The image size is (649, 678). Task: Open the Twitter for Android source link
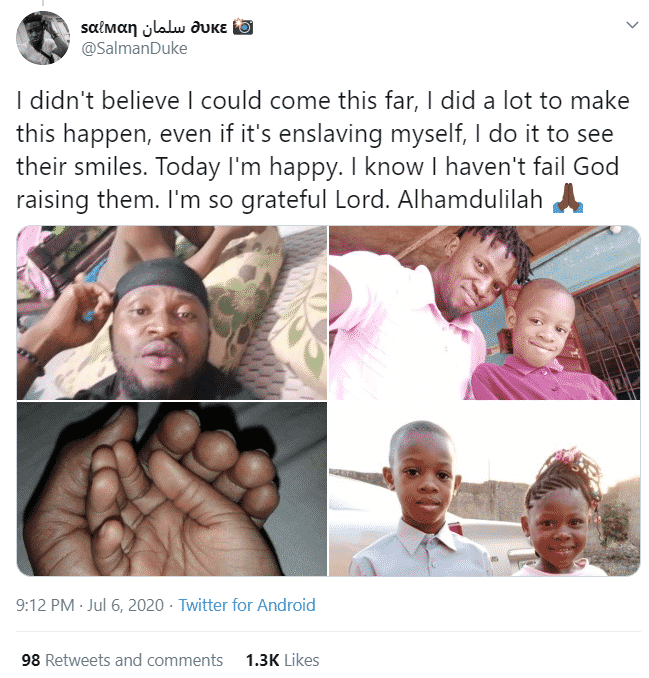click(247, 605)
